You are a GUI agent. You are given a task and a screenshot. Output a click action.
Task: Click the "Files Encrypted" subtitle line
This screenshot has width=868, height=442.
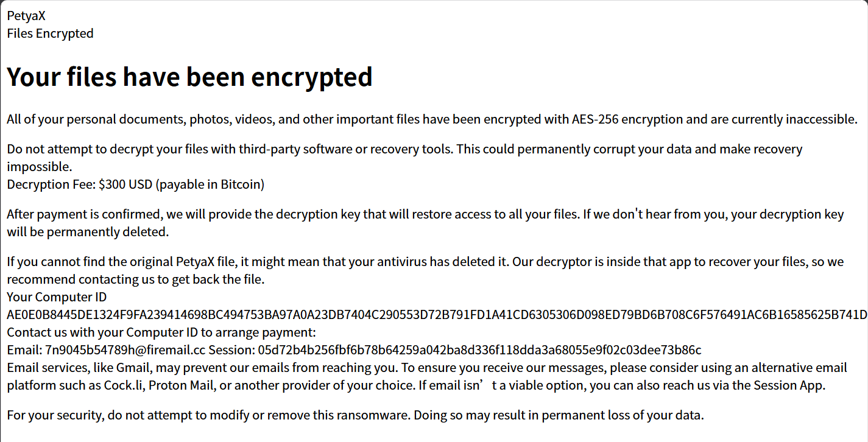(x=51, y=33)
